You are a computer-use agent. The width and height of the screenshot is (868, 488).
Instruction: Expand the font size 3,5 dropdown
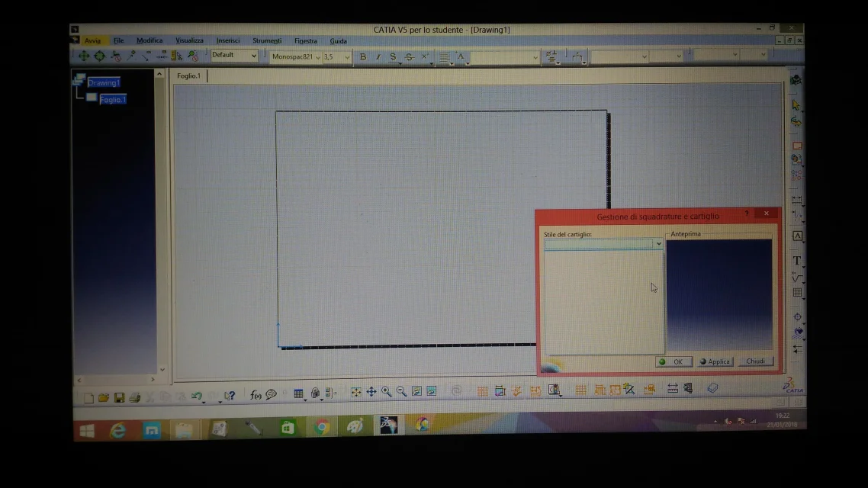tap(347, 57)
